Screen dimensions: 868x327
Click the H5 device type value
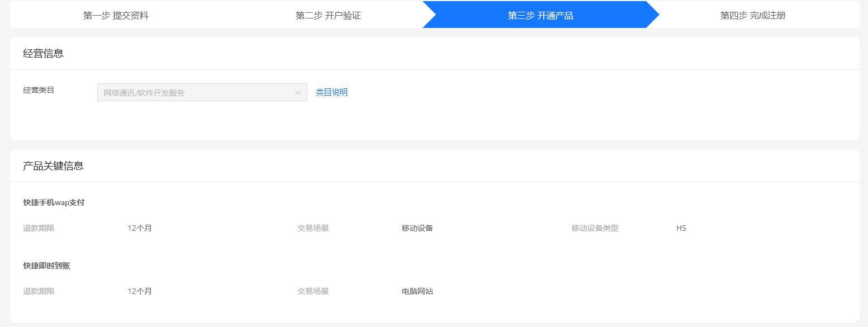coord(681,228)
